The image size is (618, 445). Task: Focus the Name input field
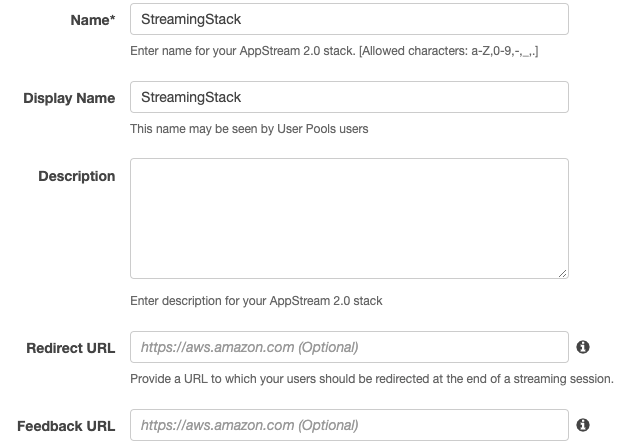point(349,19)
